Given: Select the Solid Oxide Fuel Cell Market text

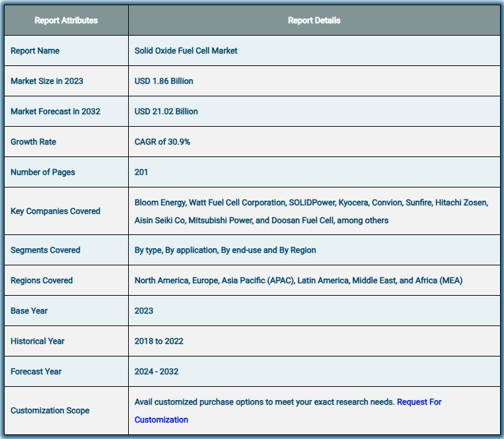Looking at the screenshot, I should (186, 51).
